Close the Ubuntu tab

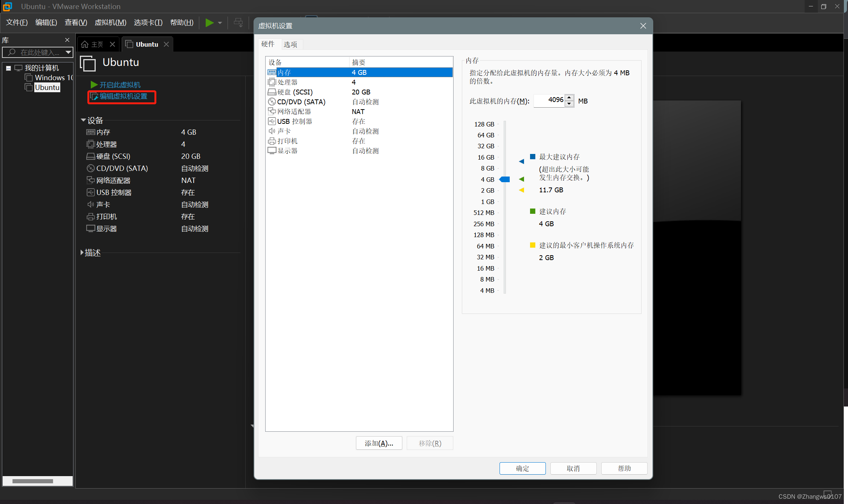pyautogui.click(x=166, y=44)
